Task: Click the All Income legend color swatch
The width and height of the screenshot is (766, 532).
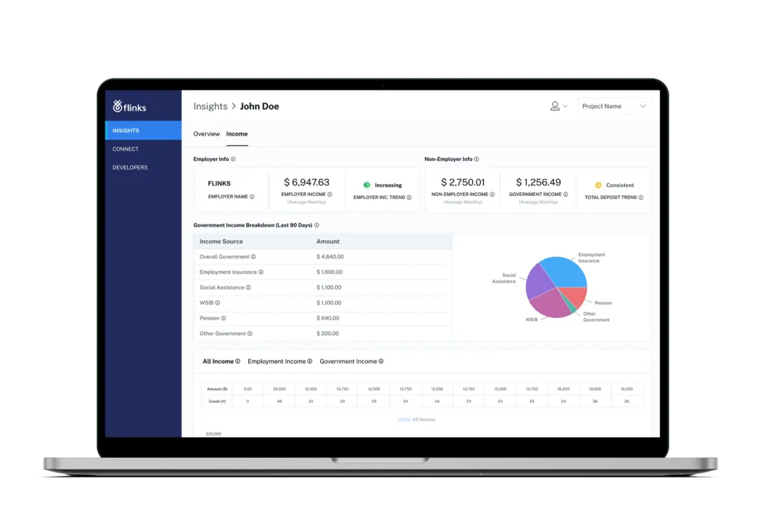Action: [x=404, y=421]
